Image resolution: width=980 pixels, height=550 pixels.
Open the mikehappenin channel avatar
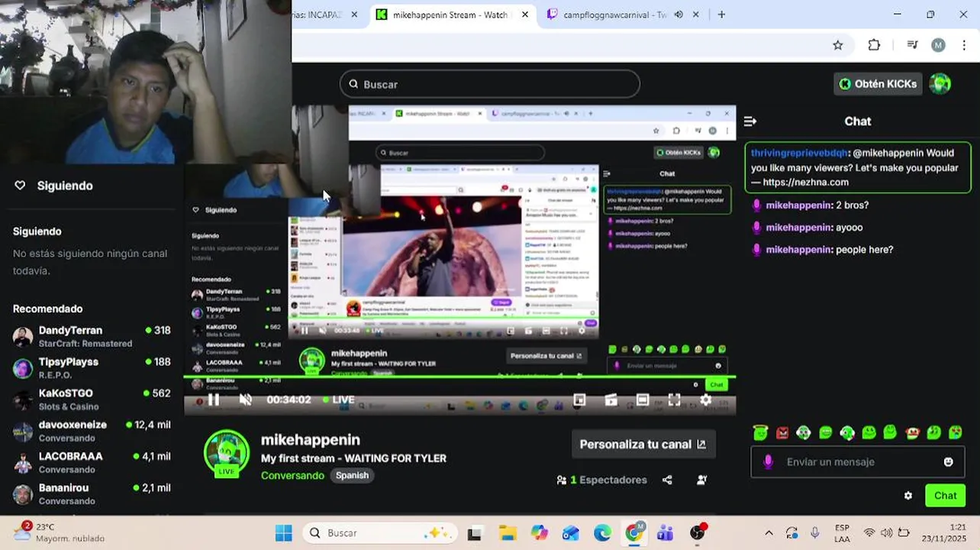coord(227,452)
